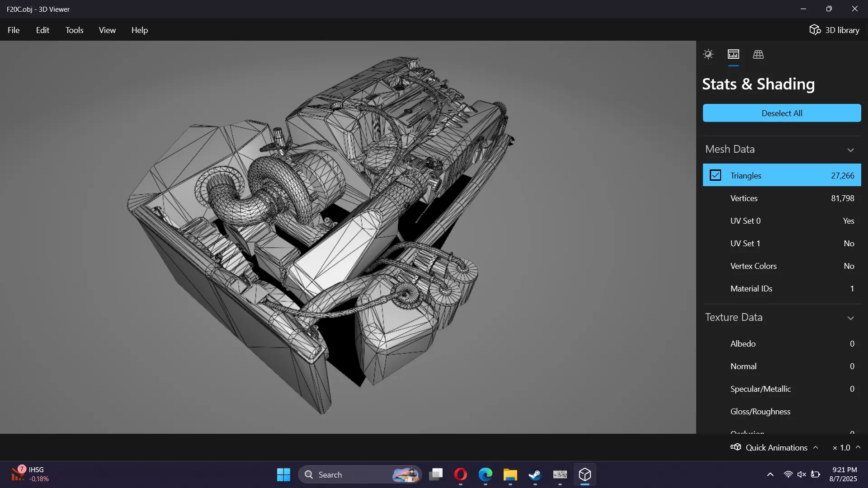Image resolution: width=868 pixels, height=488 pixels.
Task: Open the Tools menu
Action: point(74,30)
